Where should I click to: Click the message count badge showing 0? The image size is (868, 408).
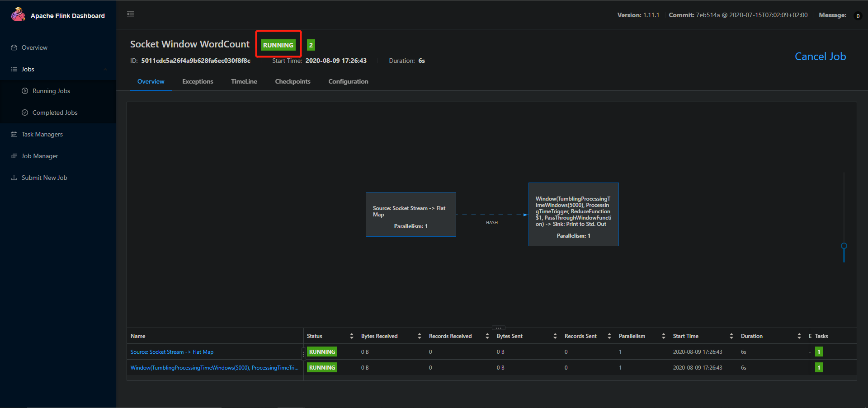point(858,16)
